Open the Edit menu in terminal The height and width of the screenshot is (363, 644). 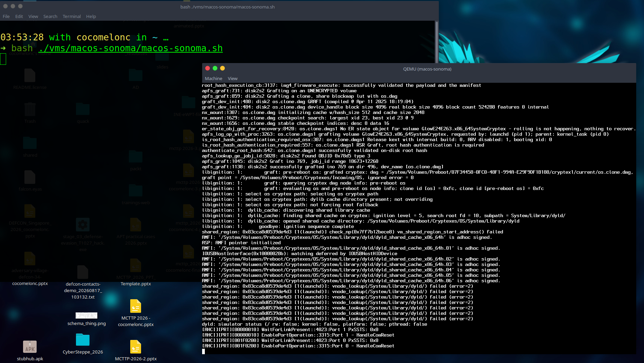click(x=19, y=16)
